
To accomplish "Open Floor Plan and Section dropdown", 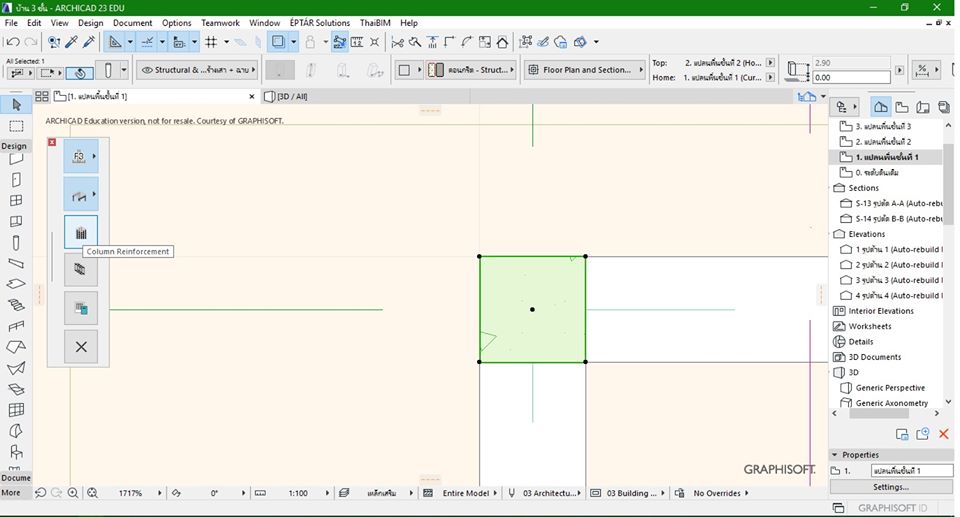I will [585, 70].
